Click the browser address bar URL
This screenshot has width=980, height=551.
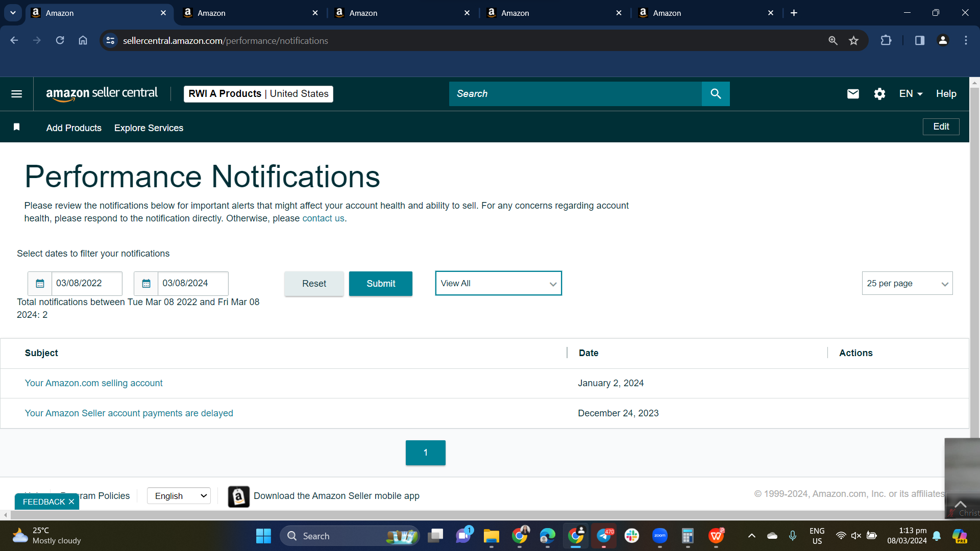(225, 41)
